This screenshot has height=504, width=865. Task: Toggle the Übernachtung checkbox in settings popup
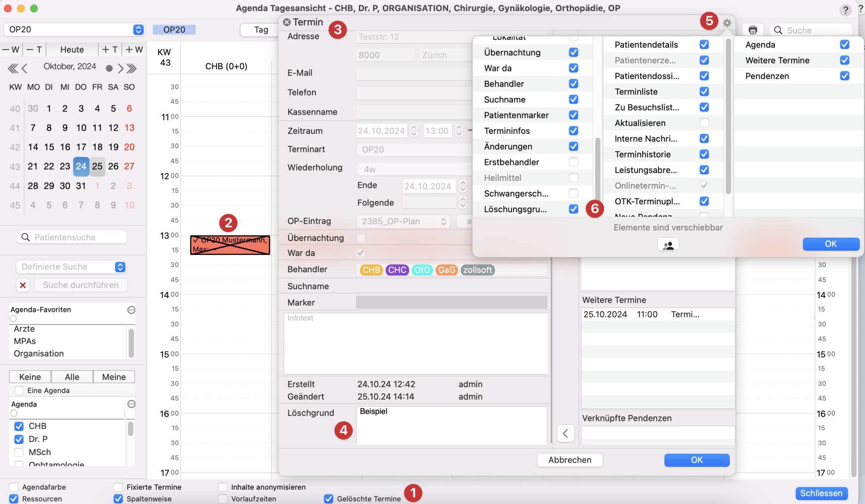pos(573,52)
